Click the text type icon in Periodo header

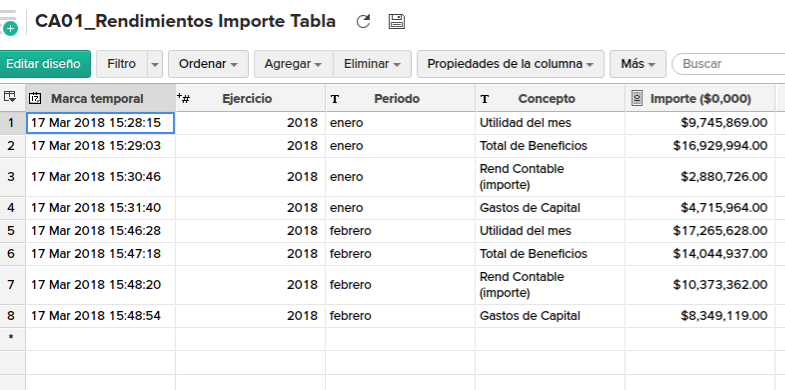tap(335, 99)
